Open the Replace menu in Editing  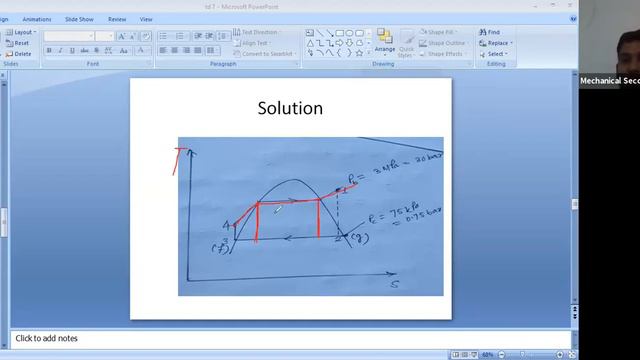tap(496, 43)
